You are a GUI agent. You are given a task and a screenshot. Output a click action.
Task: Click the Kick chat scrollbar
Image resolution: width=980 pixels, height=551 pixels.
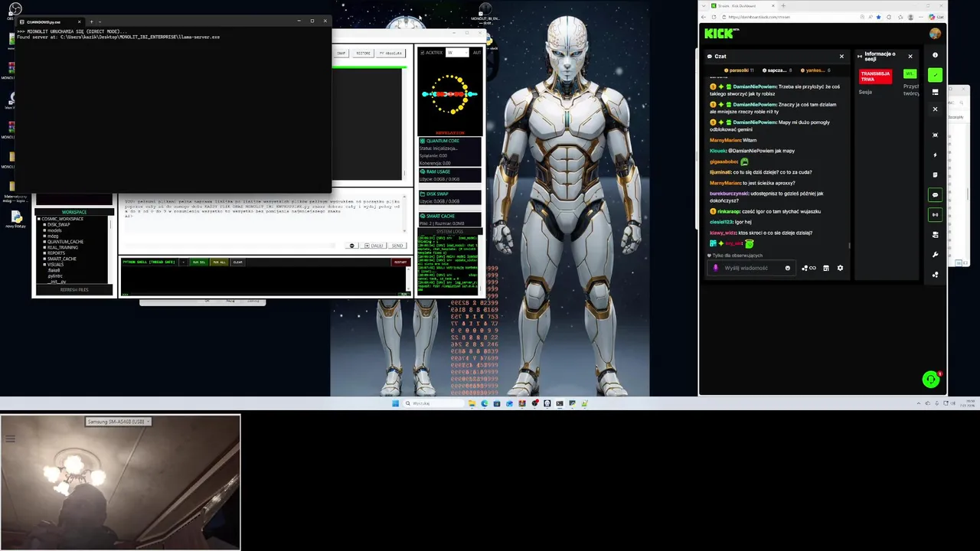coord(850,246)
